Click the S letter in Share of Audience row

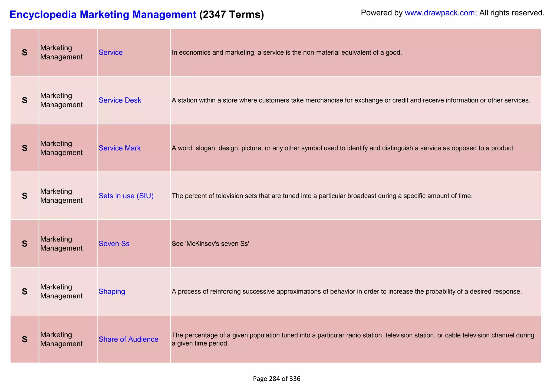point(25,339)
